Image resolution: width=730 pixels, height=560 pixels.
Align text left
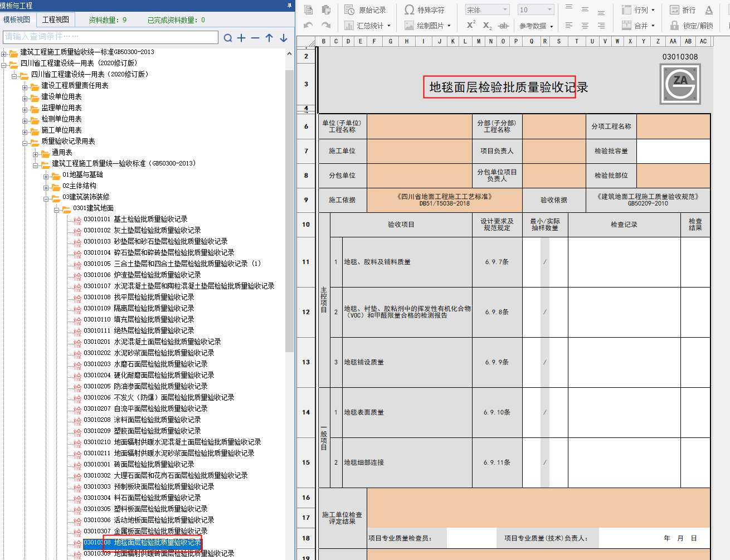point(569,26)
